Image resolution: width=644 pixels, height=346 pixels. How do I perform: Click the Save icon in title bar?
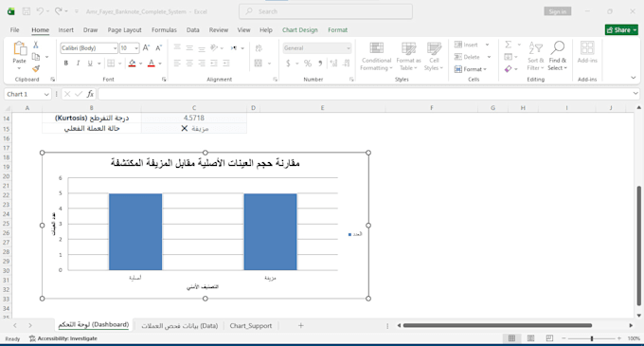click(27, 11)
